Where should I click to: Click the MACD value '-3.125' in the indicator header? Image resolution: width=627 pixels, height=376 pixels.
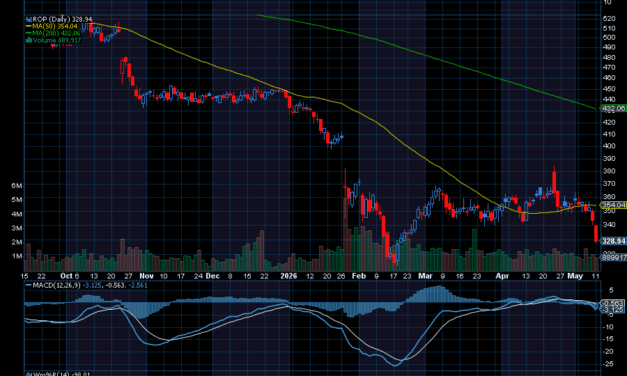[x=92, y=285]
